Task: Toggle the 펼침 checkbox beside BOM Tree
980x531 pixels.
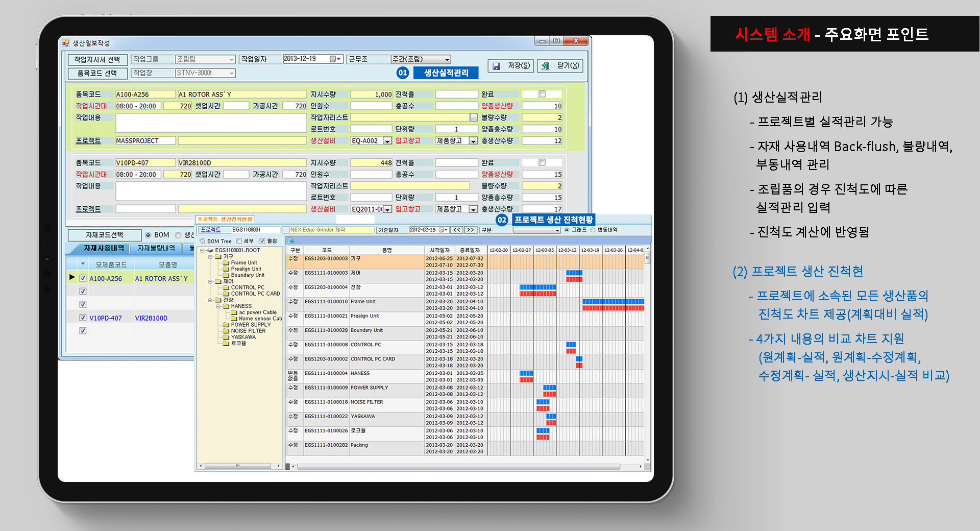Action: (x=262, y=241)
